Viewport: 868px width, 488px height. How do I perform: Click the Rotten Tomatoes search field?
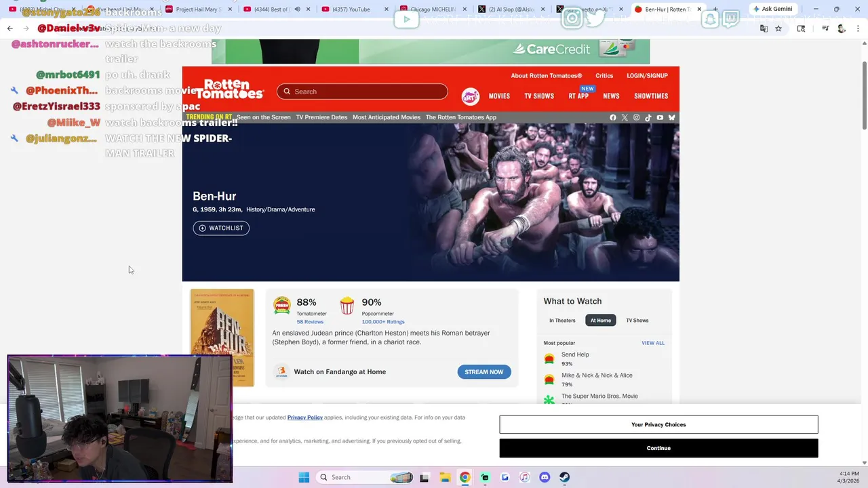[x=362, y=91]
